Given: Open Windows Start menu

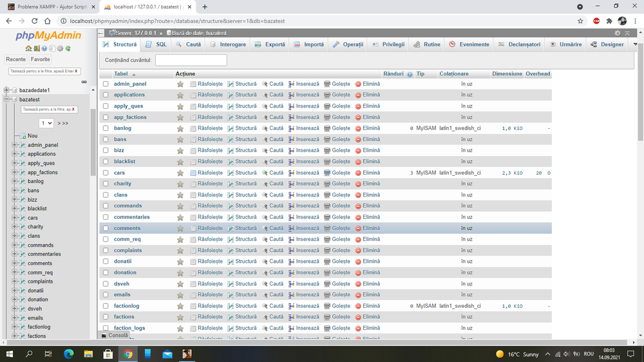Looking at the screenshot, I should (x=10, y=354).
